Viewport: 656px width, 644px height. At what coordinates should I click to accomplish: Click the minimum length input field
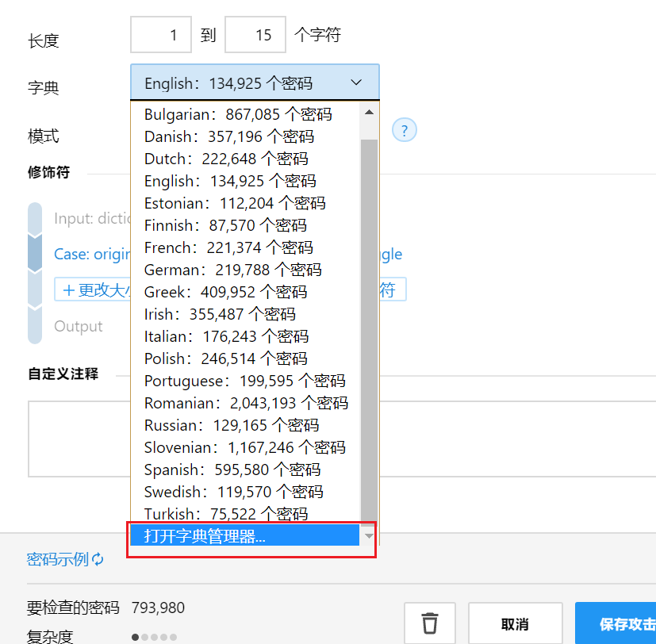[161, 35]
